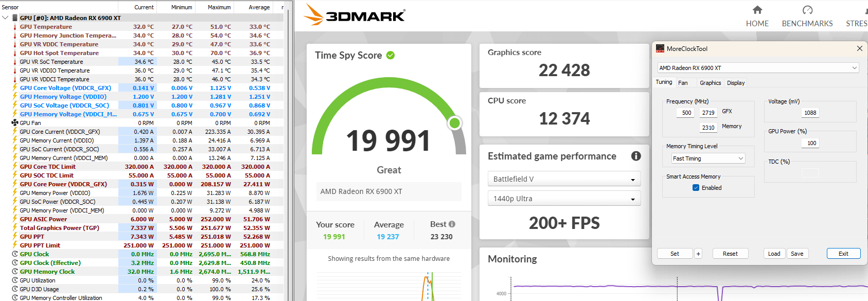Sort by the Current column header
The width and height of the screenshot is (868, 301).
pyautogui.click(x=137, y=7)
